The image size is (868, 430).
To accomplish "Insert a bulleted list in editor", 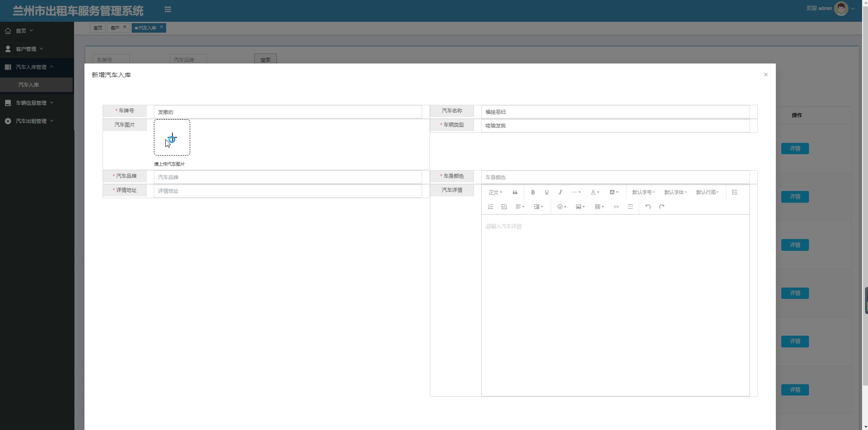I will point(735,192).
